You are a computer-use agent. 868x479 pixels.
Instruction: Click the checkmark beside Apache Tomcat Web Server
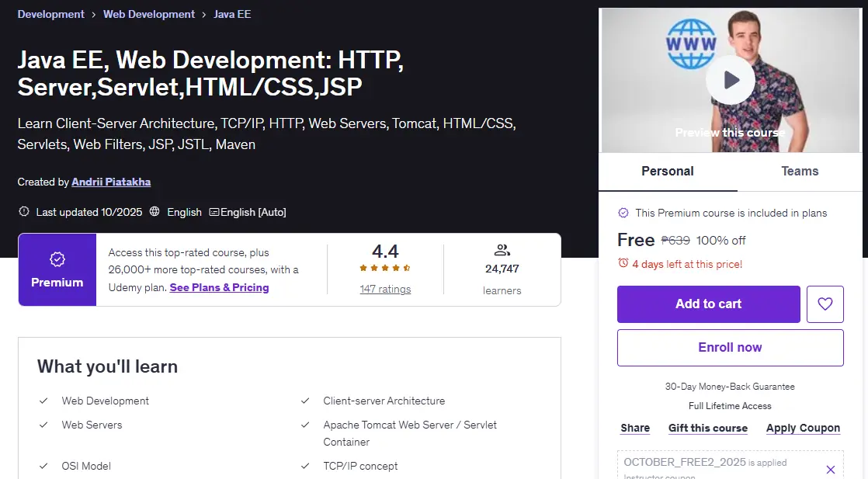pyautogui.click(x=305, y=425)
